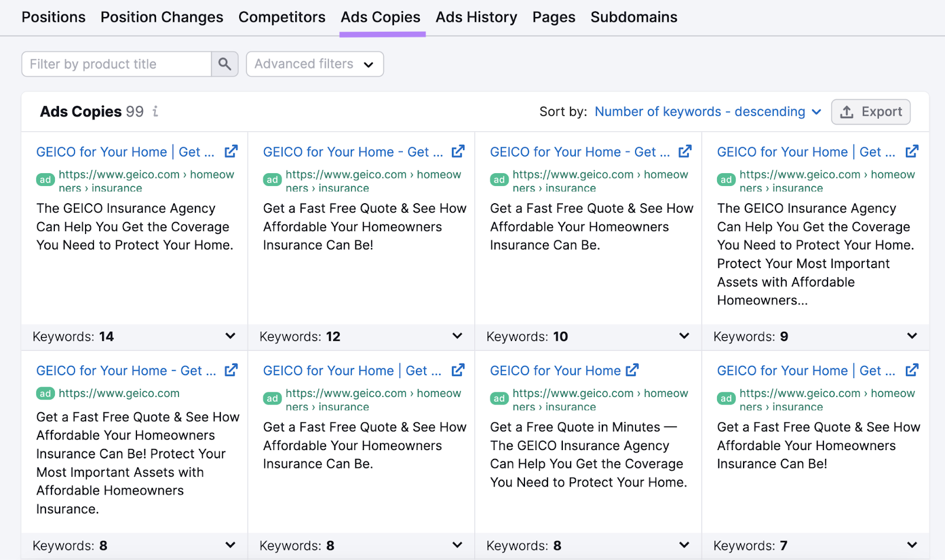Image resolution: width=945 pixels, height=560 pixels.
Task: Open external link icon on first GEICO ad
Action: [231, 151]
